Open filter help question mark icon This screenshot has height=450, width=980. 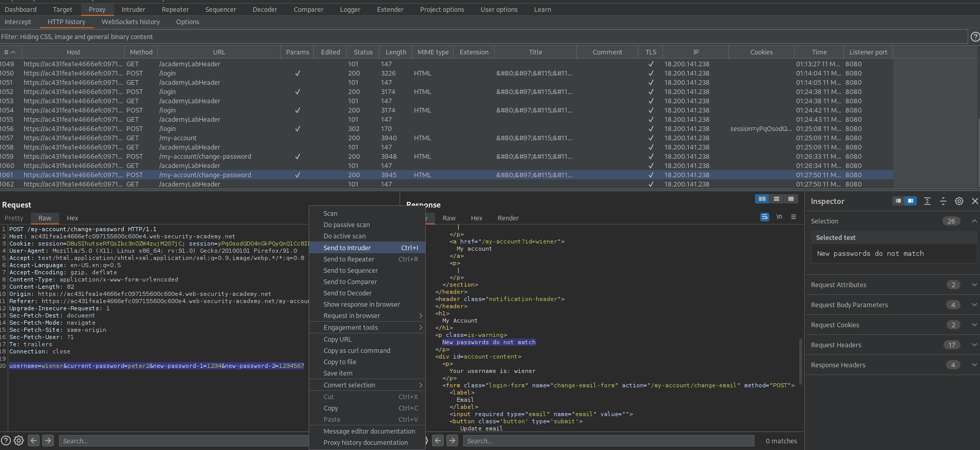(x=974, y=36)
